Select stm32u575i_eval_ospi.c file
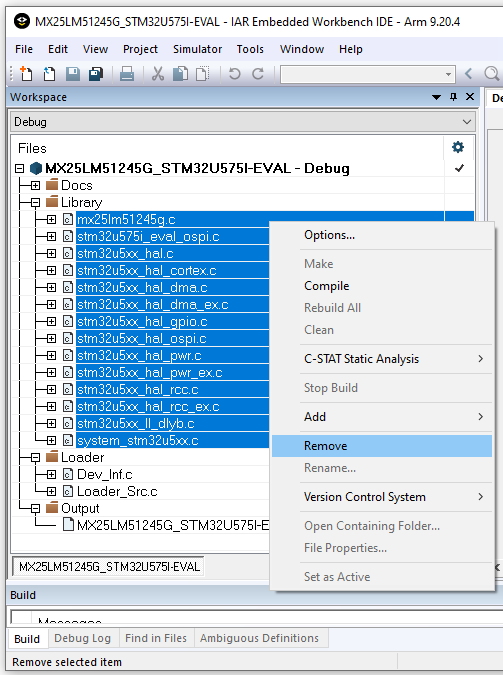Image resolution: width=503 pixels, height=675 pixels. [148, 236]
